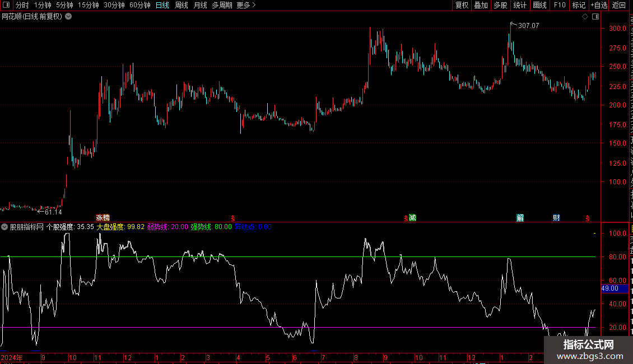633x364 pixels.
Task: Click the diamond icon in chart header
Action: (585, 17)
